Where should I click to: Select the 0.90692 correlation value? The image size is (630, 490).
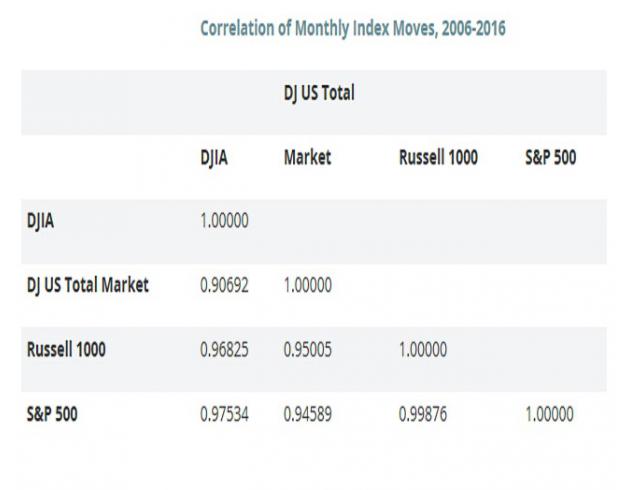coord(224,286)
